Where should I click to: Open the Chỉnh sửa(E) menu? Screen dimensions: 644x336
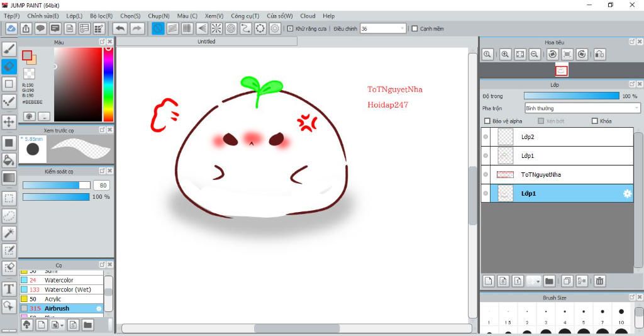pos(43,16)
